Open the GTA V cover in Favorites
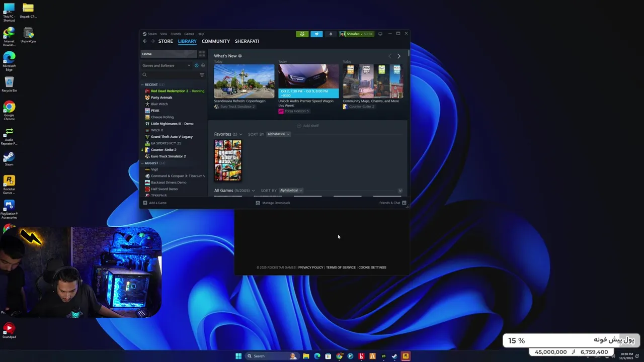Viewport: 644px width, 362px height. tap(228, 160)
